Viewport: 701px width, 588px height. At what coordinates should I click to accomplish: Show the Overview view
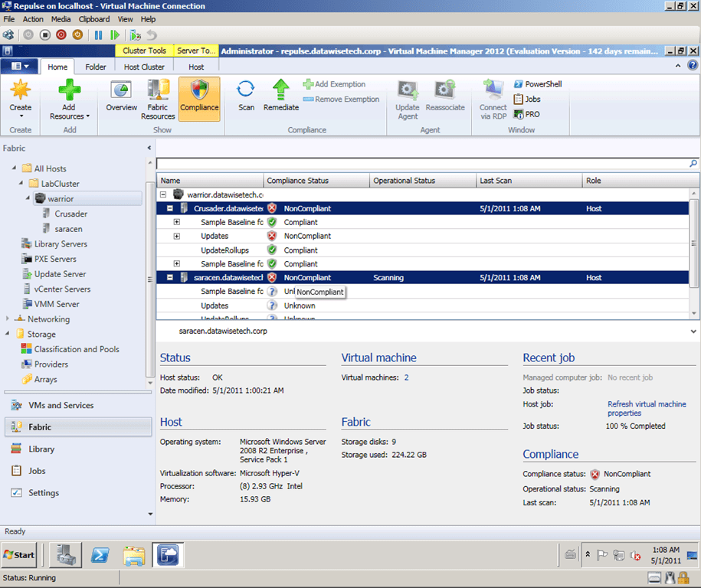coord(121,96)
